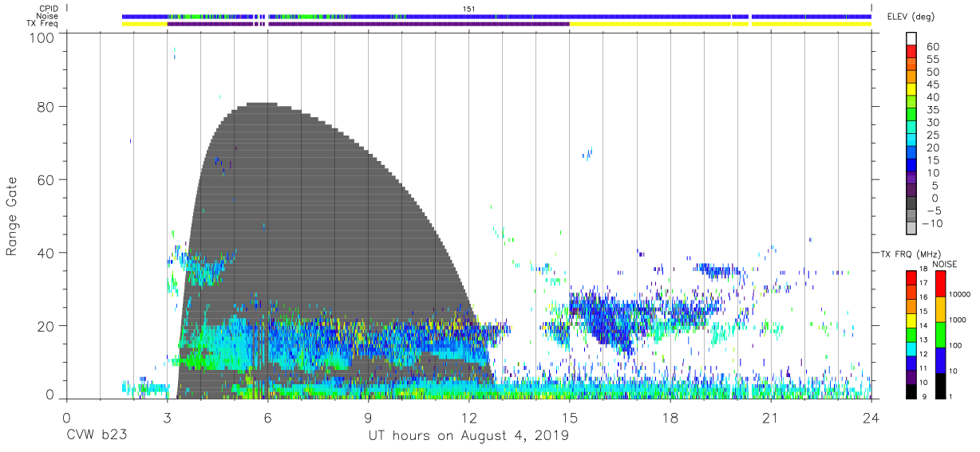Click the x-axis tick label '15'
The height and width of the screenshot is (452, 980).
click(569, 417)
